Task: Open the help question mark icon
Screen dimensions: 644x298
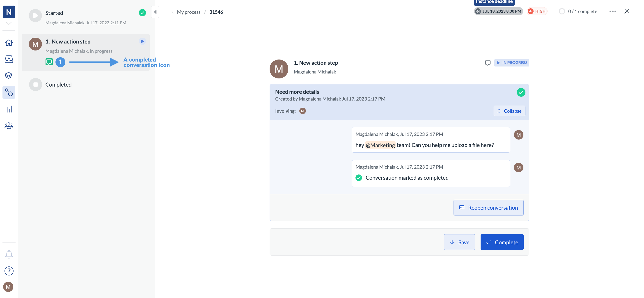Action: click(9, 271)
